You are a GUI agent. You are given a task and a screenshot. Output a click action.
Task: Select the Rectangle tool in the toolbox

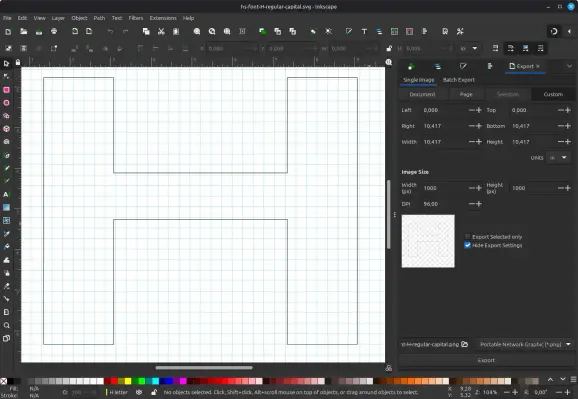(x=6, y=90)
